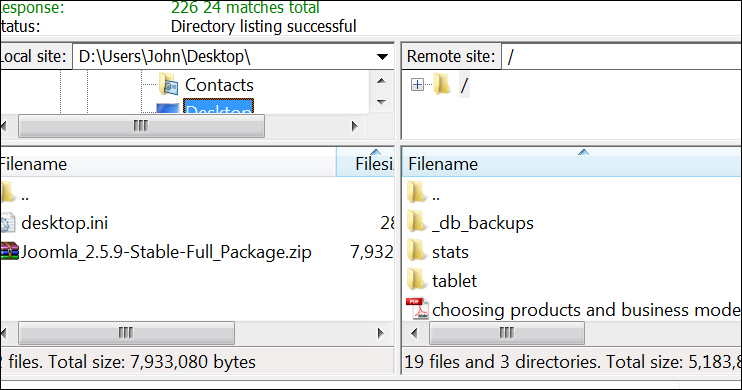Open the _db_backups folder icon
This screenshot has height=390, width=742.
(417, 222)
